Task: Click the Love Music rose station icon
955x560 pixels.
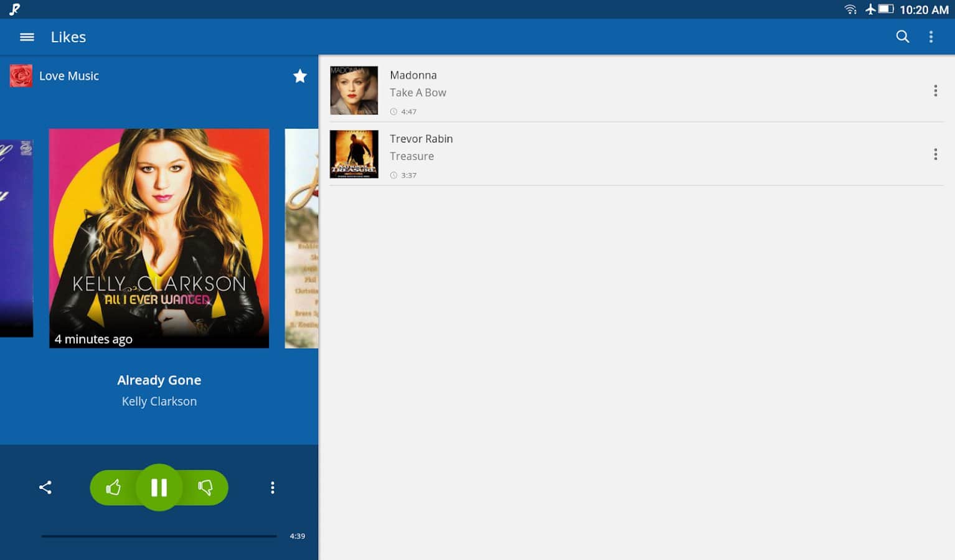Action: point(21,76)
